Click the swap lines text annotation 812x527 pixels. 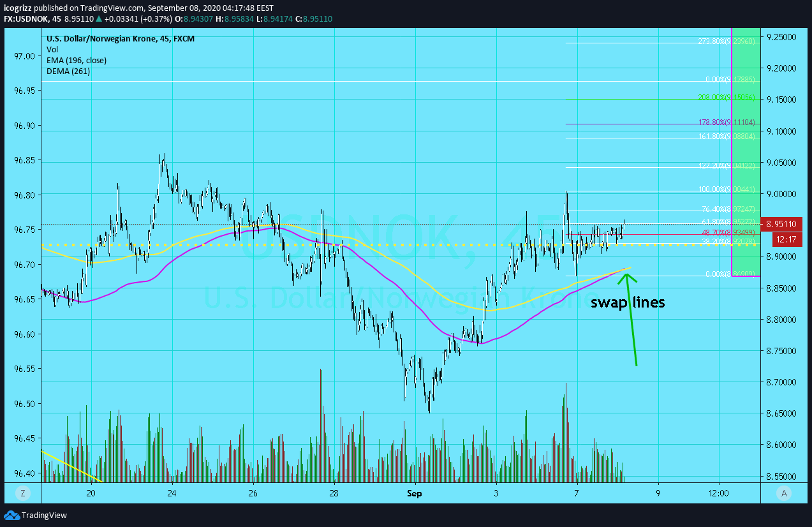(628, 302)
